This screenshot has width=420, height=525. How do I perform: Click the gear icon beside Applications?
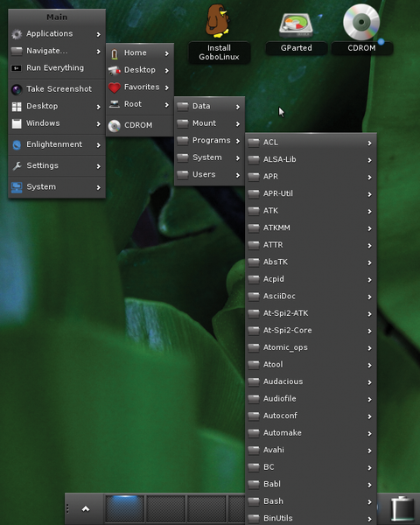(x=17, y=34)
